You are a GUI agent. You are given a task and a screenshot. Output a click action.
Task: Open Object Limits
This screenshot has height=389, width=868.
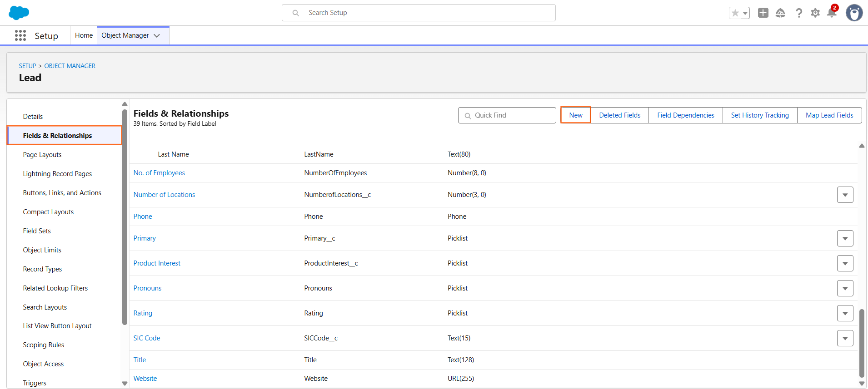pyautogui.click(x=42, y=250)
